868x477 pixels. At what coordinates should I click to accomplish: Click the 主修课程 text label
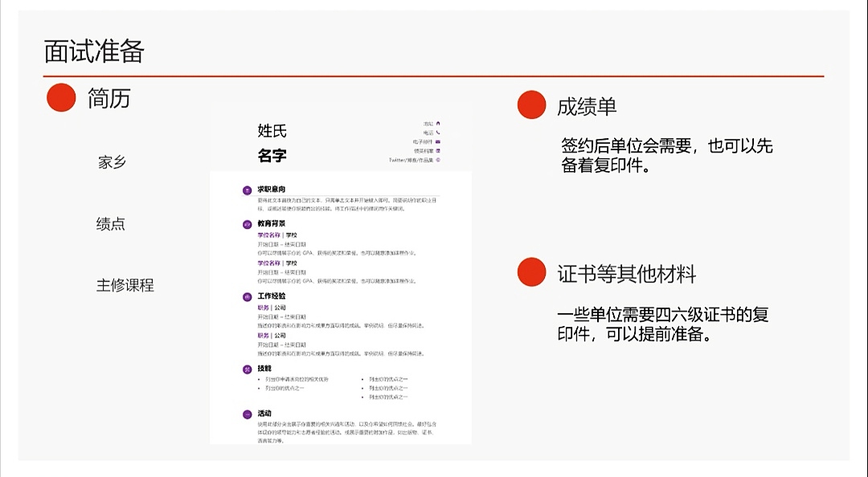pyautogui.click(x=125, y=285)
